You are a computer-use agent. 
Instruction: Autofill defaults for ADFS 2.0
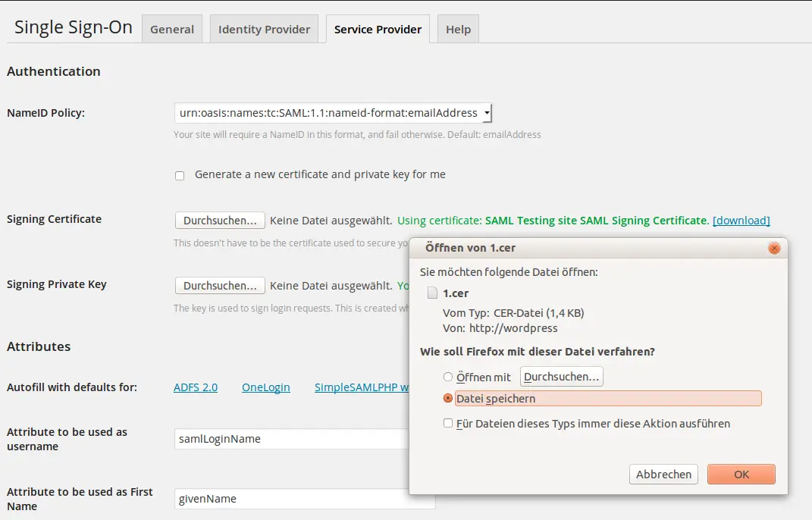coord(196,387)
